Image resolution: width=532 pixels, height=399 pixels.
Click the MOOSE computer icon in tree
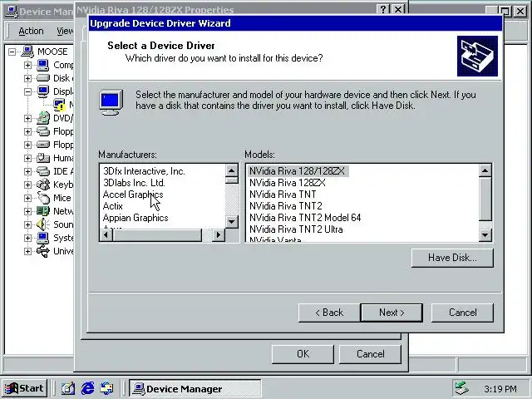pos(27,52)
